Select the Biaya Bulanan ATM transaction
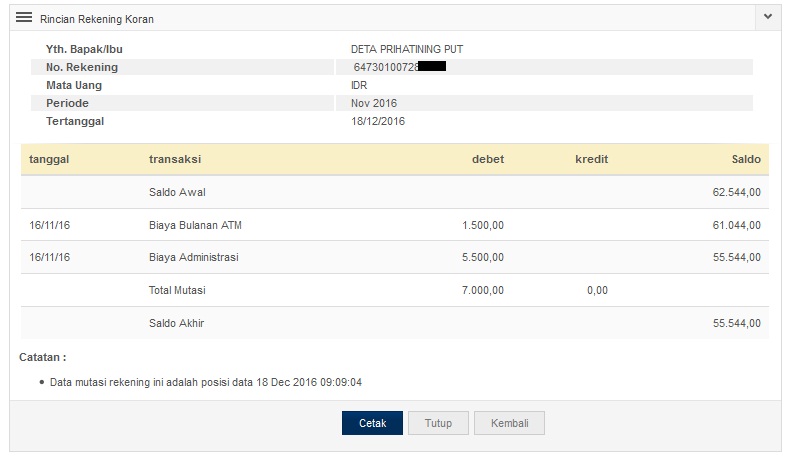791x462 pixels. pyautogui.click(x=195, y=225)
